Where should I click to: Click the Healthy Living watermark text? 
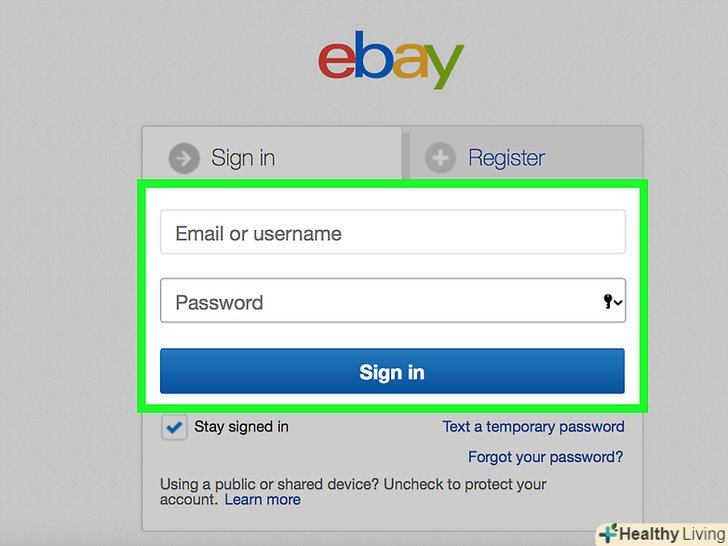tap(672, 534)
